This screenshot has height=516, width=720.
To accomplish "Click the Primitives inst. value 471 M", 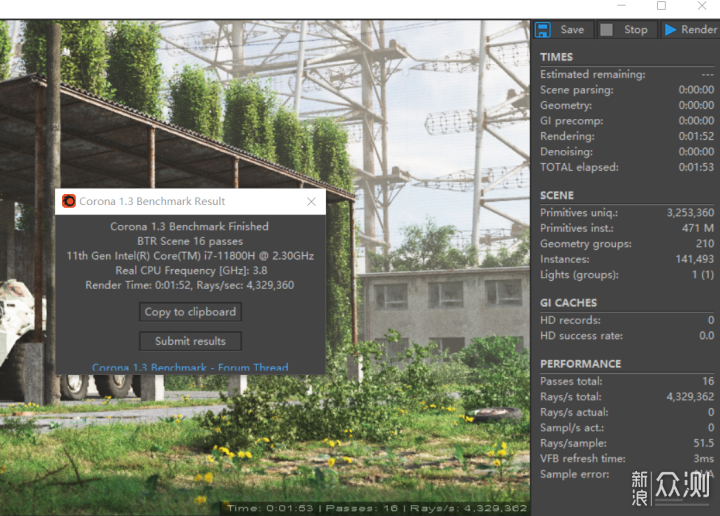I will 698,228.
